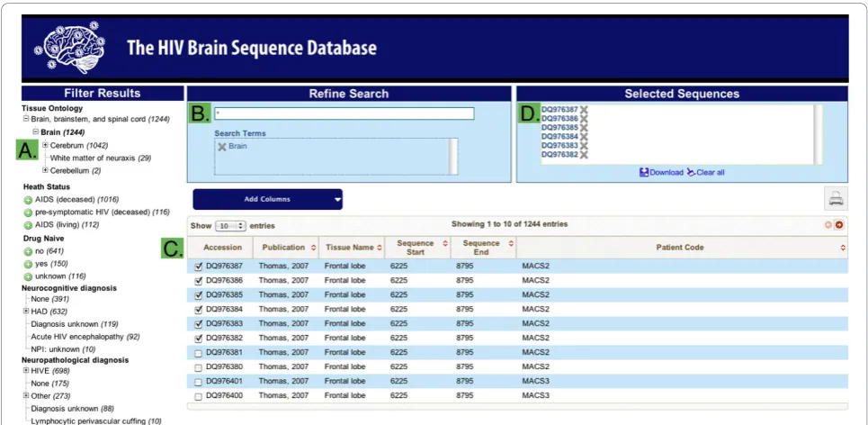This screenshot has width=868, height=425.
Task: Open the show entries count selector
Action: tap(230, 226)
